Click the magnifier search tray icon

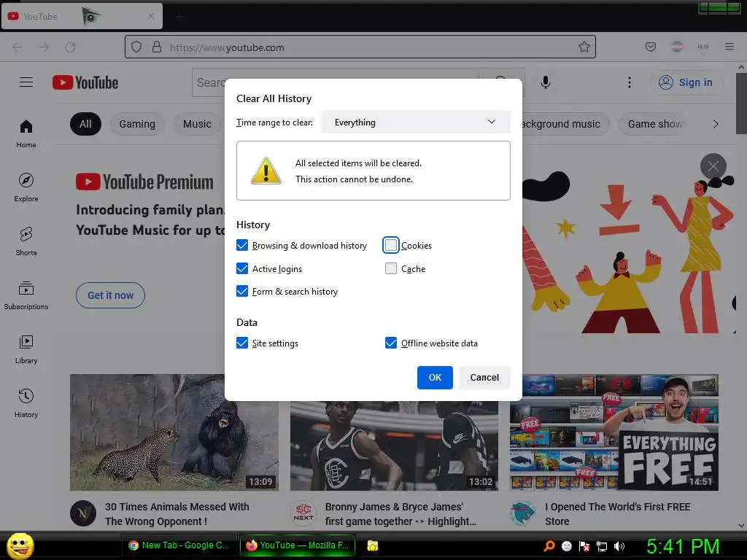549,546
